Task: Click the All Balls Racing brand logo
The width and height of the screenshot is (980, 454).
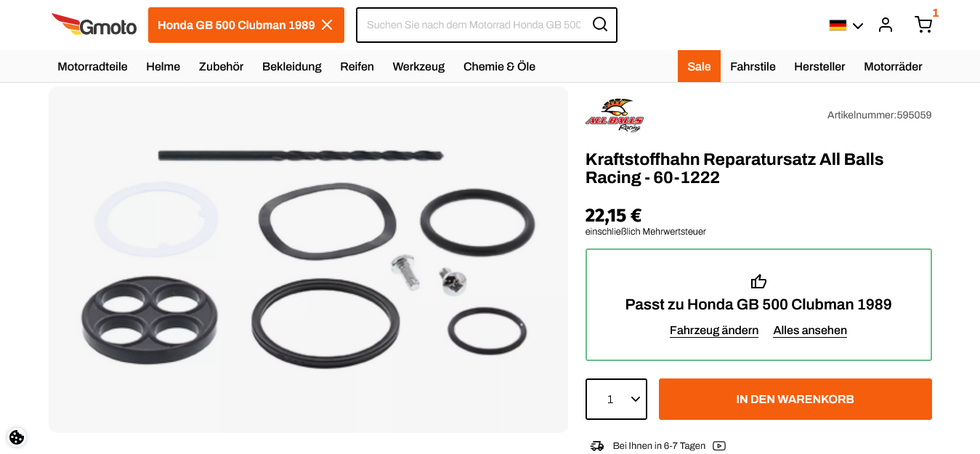Action: 615,115
